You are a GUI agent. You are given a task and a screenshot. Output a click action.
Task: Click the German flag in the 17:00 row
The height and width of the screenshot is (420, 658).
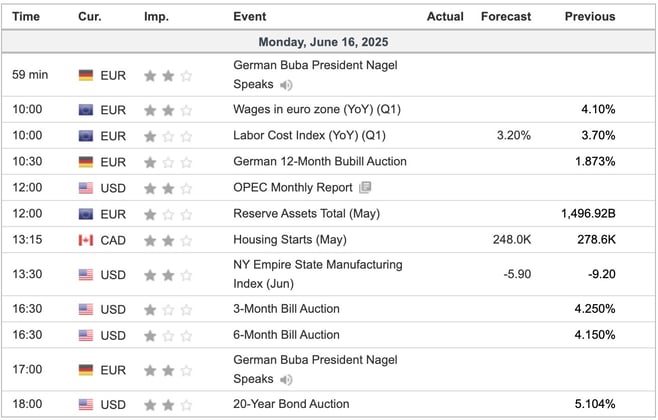pos(86,370)
